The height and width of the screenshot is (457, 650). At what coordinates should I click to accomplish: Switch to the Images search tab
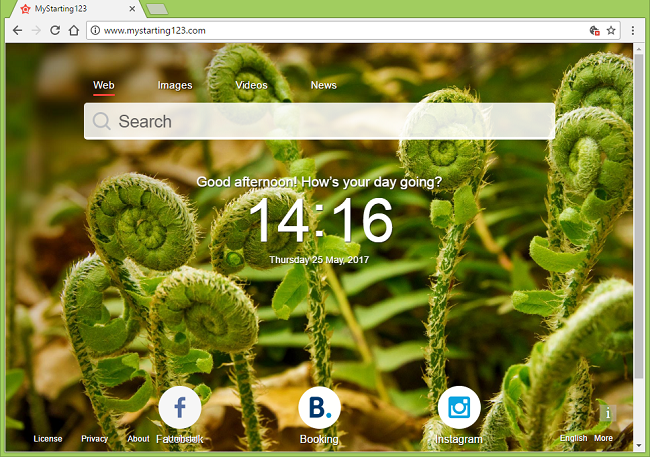click(x=174, y=85)
